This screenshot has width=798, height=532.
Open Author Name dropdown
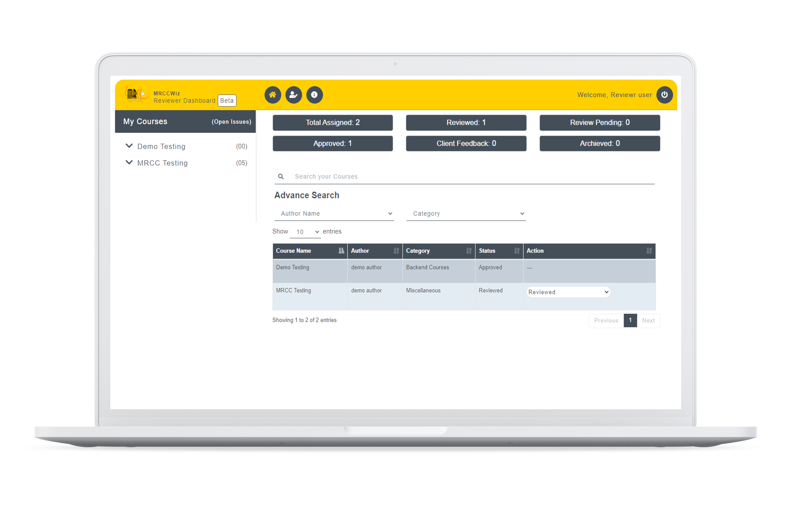coord(334,213)
